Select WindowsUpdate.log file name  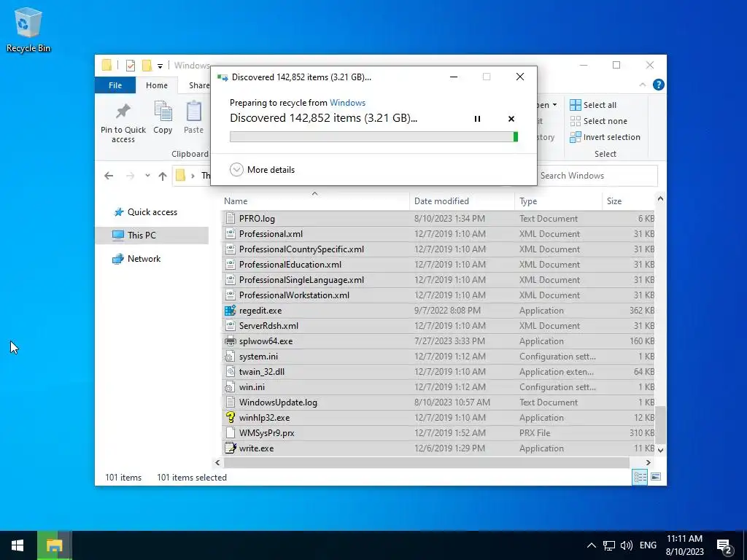click(x=278, y=402)
